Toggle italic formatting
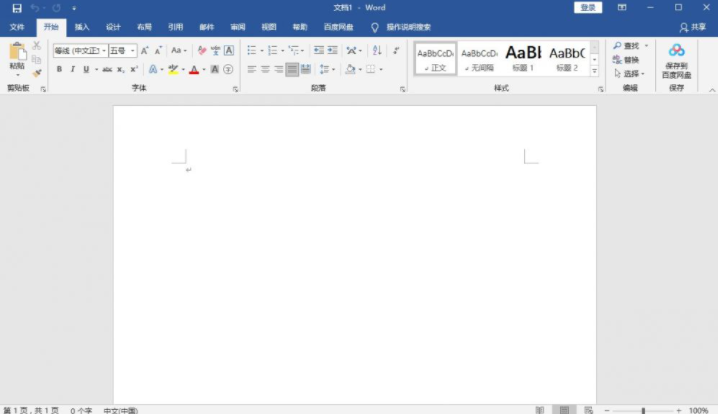The width and height of the screenshot is (718, 414). pyautogui.click(x=72, y=69)
